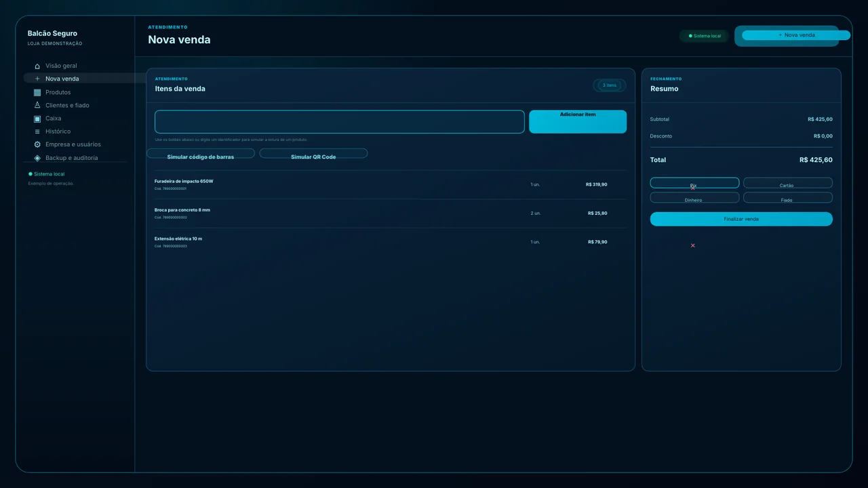Click the price R$ 79,90

[597, 242]
